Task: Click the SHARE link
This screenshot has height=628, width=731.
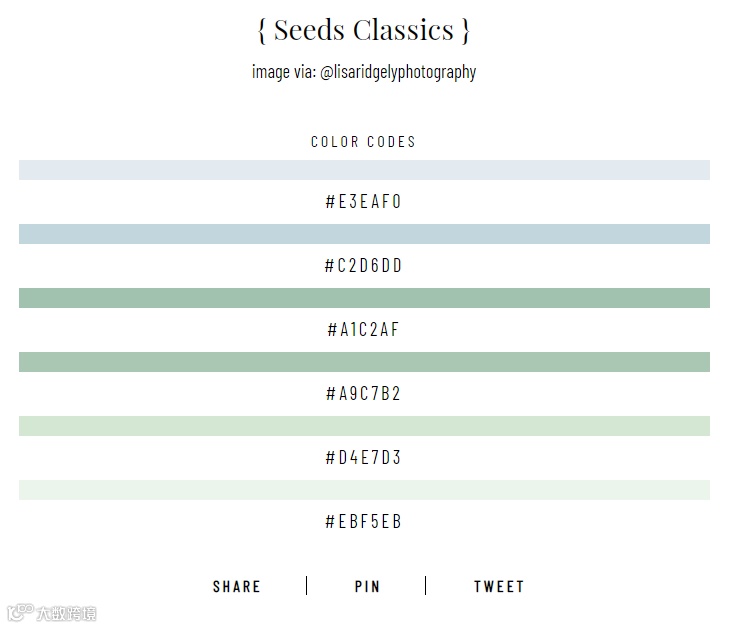Action: click(x=237, y=587)
